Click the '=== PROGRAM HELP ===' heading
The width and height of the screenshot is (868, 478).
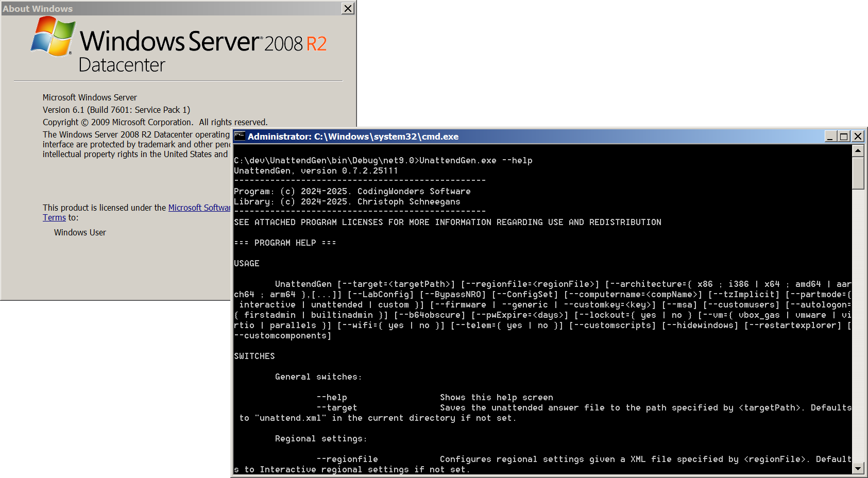tap(285, 243)
